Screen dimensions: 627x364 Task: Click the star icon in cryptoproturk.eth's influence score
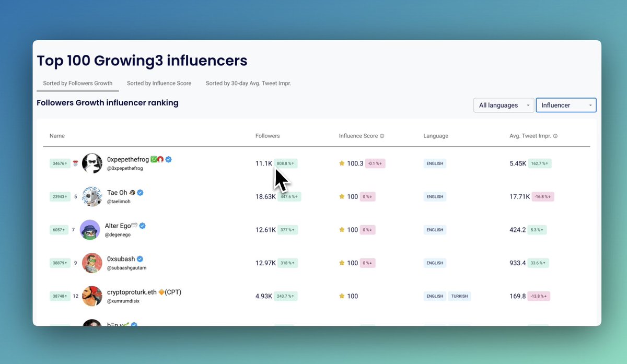click(342, 296)
